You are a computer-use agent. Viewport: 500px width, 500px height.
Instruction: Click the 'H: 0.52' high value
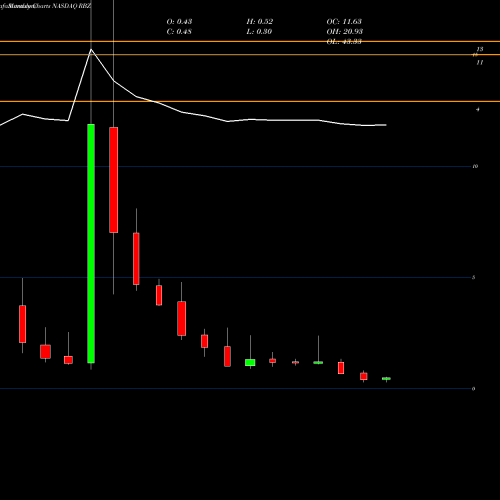[260, 21]
